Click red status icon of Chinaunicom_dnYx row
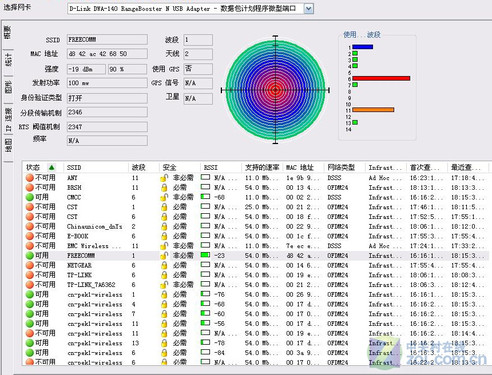Viewport: 492px width, 375px height. [30, 227]
